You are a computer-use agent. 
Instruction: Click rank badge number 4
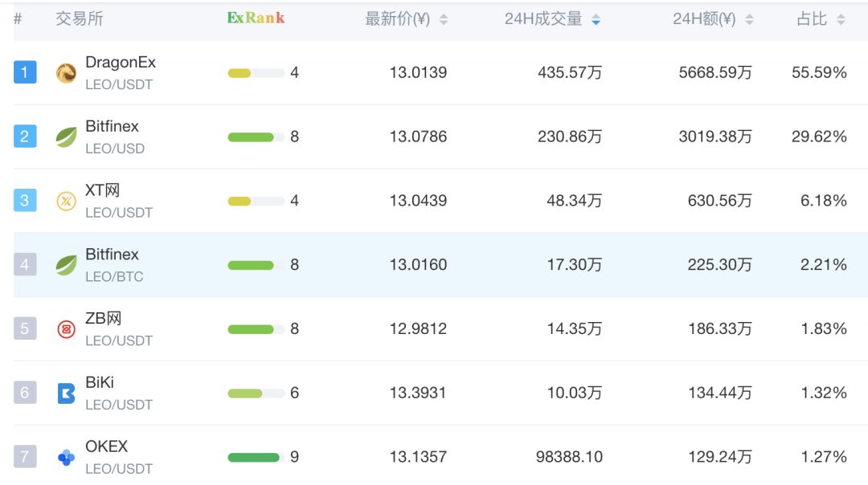tap(25, 264)
